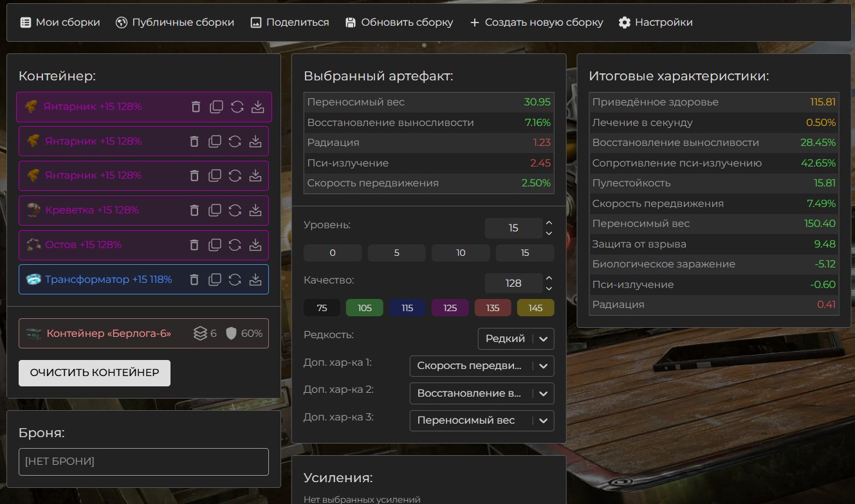Choose quality preset 145 yellow swatch
Image resolution: width=855 pixels, height=504 pixels.
(x=536, y=308)
